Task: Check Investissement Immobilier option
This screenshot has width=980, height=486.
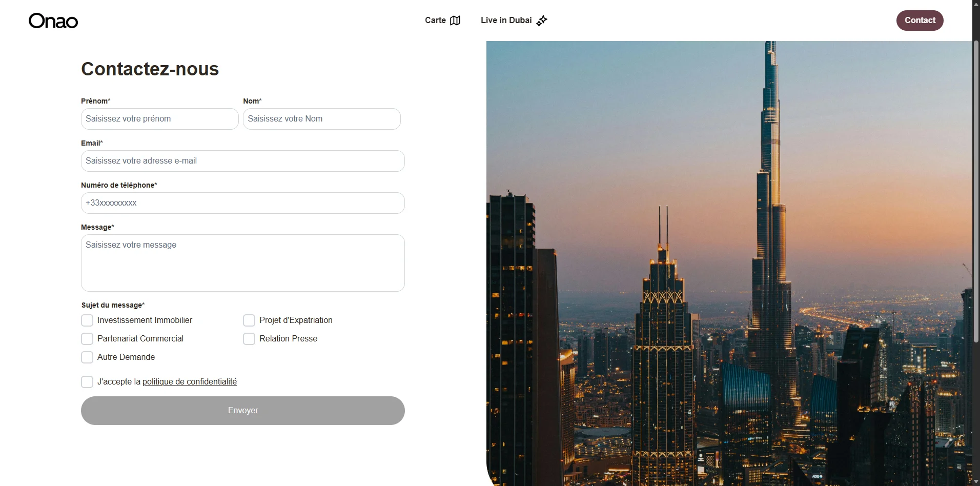Action: pyautogui.click(x=87, y=320)
